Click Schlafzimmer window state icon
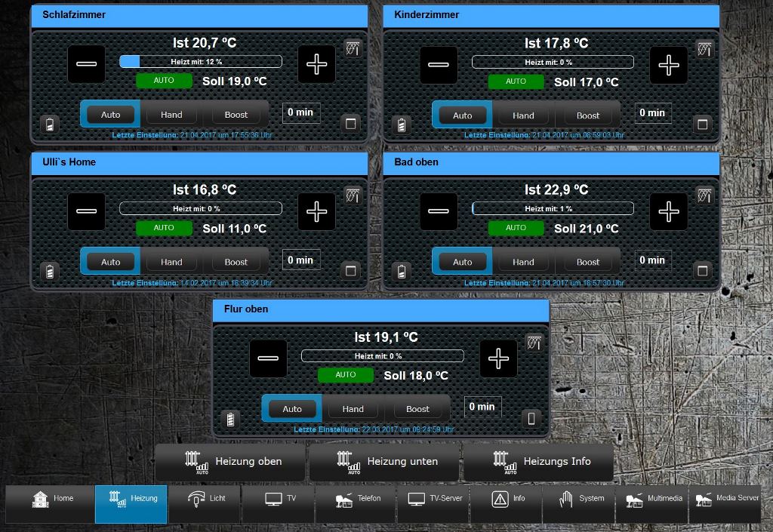This screenshot has width=773, height=532. click(350, 123)
